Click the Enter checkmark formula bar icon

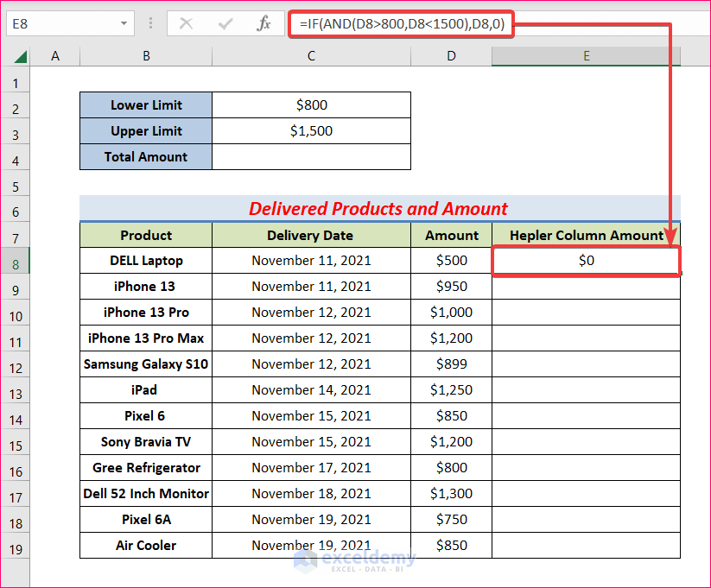(x=225, y=23)
